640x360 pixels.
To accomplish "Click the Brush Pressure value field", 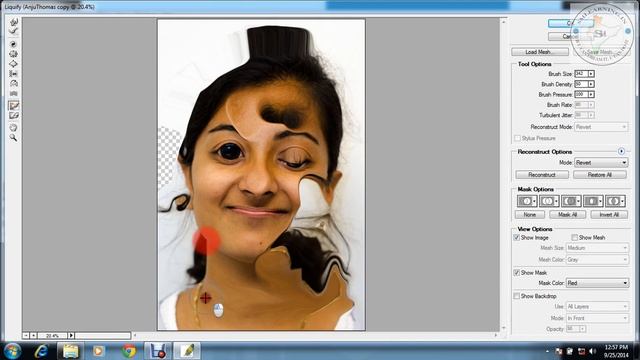I will click(x=581, y=94).
